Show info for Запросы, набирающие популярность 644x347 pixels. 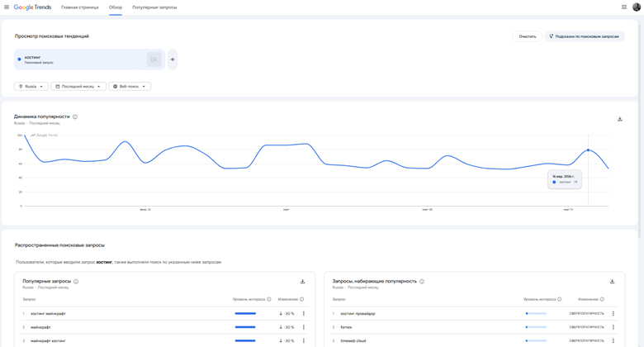(x=422, y=282)
